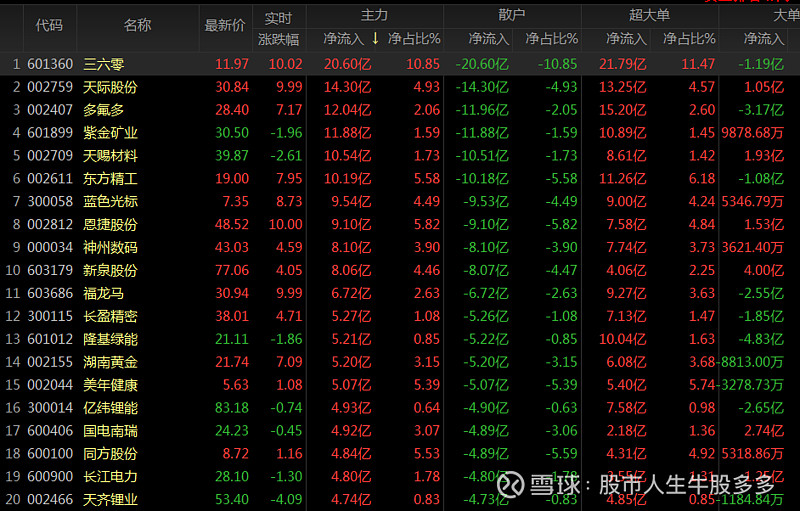Screen dimensions: 800x511
Task: Sort by 散户 净流入 header
Action: pyautogui.click(x=488, y=39)
